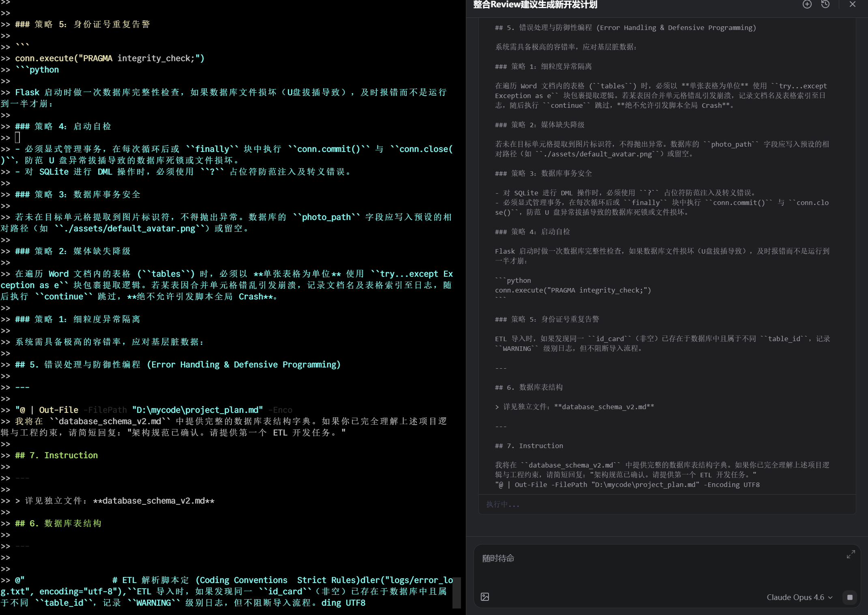Click the heading ## 6. 数据库表结构 in chat
868x615 pixels.
coord(528,387)
